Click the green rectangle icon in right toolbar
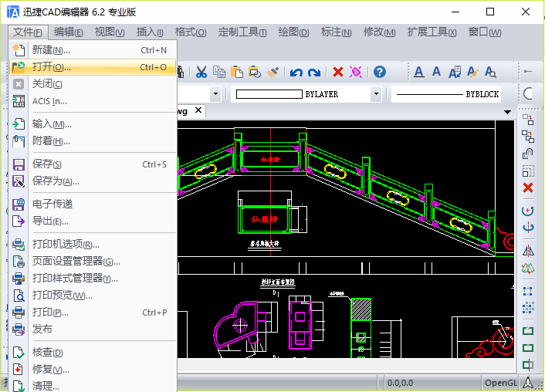Screen dimensions: 545x392 pyautogui.click(x=528, y=348)
